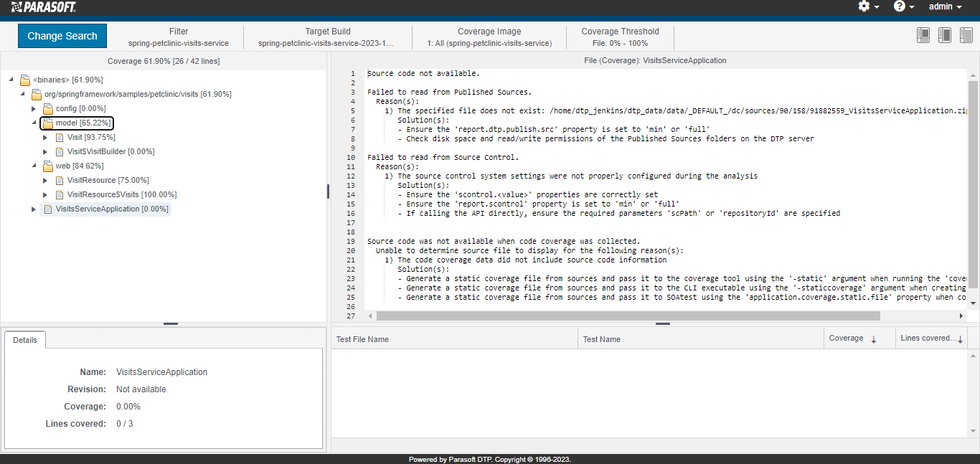Open the settings gear menu
Image resolution: width=980 pixels, height=464 pixels.
pyautogui.click(x=868, y=6)
